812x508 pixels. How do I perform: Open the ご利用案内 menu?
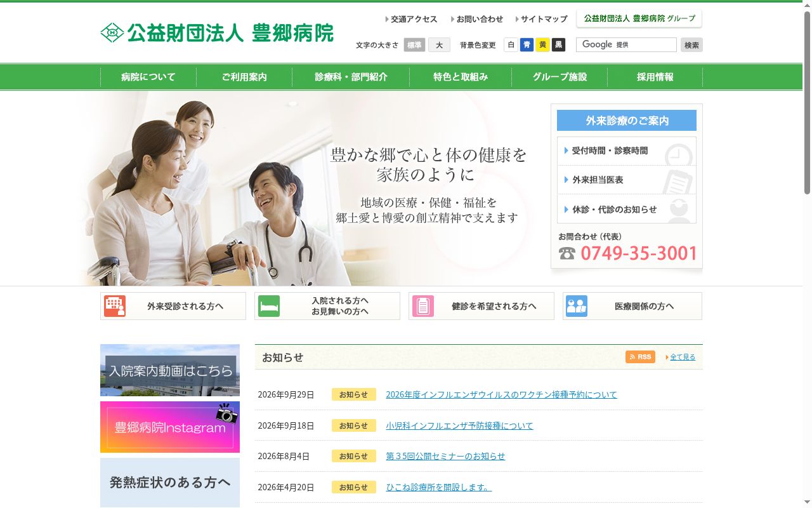coord(244,77)
